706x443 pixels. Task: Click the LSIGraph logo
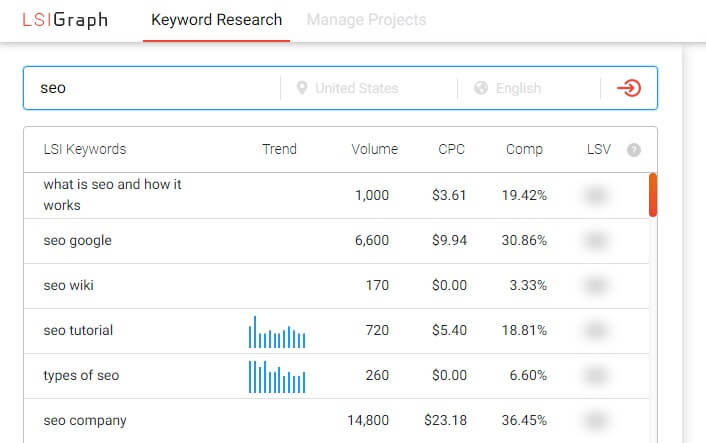coord(64,20)
